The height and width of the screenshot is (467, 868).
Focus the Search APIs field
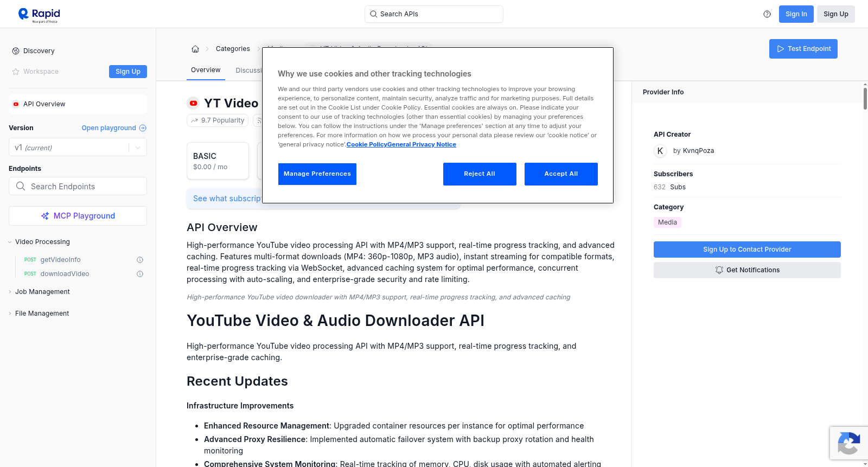pyautogui.click(x=434, y=14)
